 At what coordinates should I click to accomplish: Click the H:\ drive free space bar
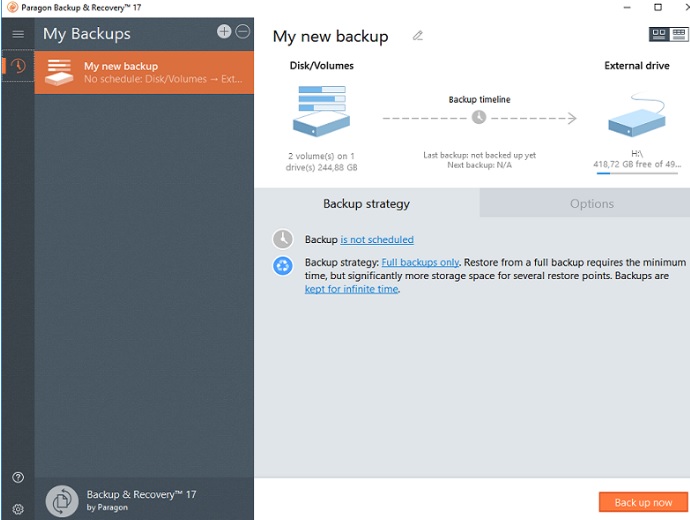(637, 173)
